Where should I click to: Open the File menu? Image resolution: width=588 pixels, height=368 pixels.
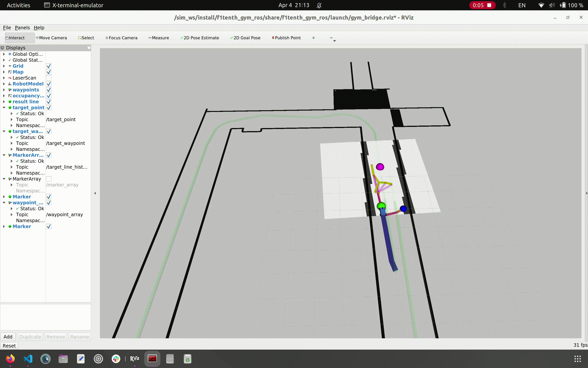point(7,27)
